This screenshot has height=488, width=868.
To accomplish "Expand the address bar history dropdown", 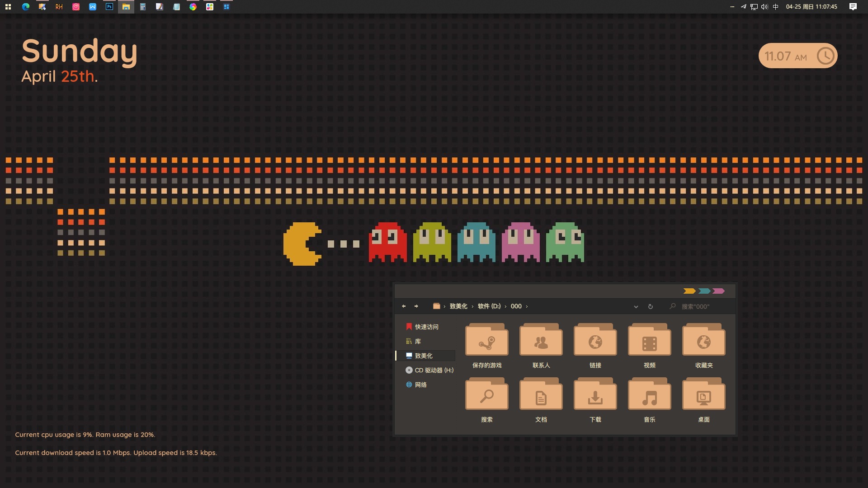I will tap(636, 306).
